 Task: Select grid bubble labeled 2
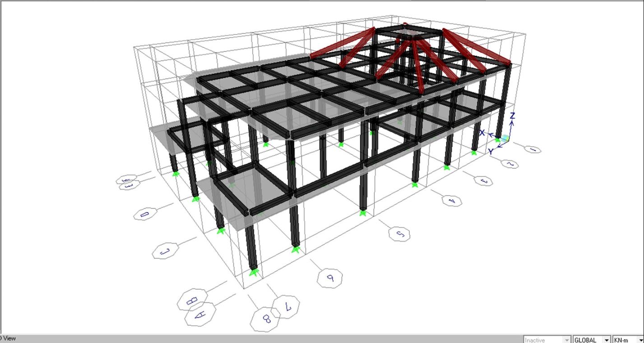point(510,164)
